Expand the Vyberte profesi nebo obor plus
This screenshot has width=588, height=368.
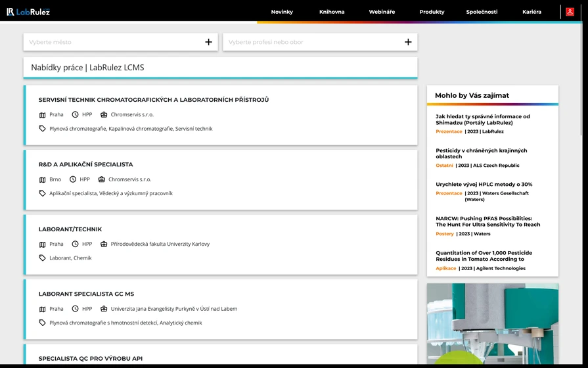(408, 42)
